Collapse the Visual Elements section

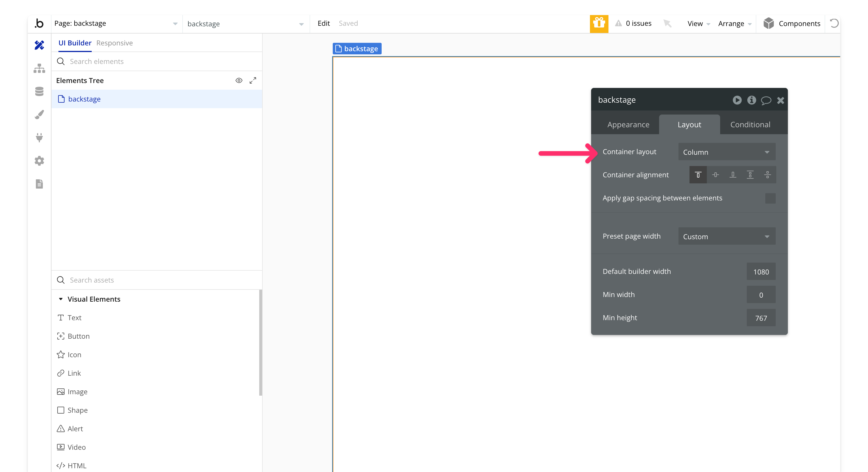pos(61,299)
